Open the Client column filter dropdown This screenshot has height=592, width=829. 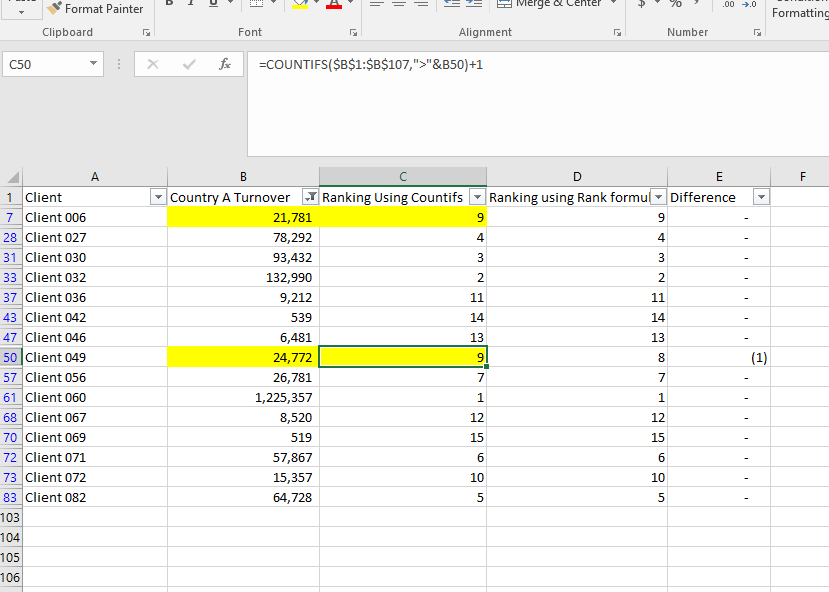[158, 198]
